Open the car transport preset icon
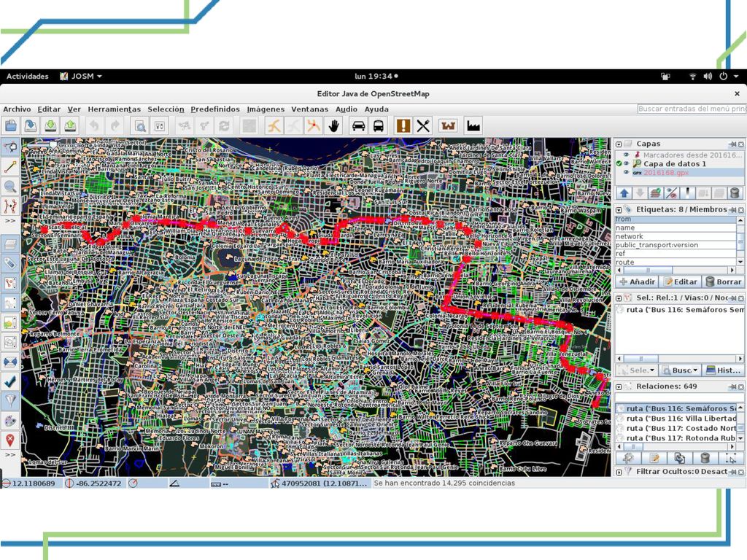This screenshot has width=747, height=560. pos(358,126)
